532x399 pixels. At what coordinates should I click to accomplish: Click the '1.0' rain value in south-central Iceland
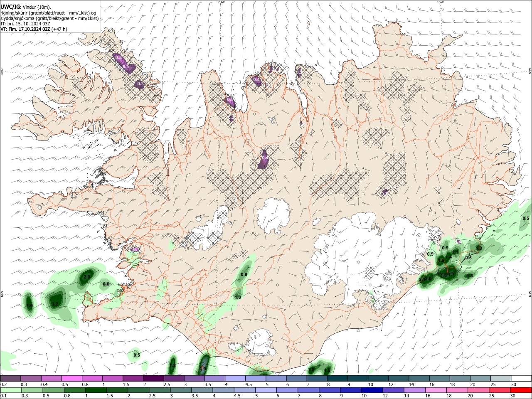click(238, 297)
